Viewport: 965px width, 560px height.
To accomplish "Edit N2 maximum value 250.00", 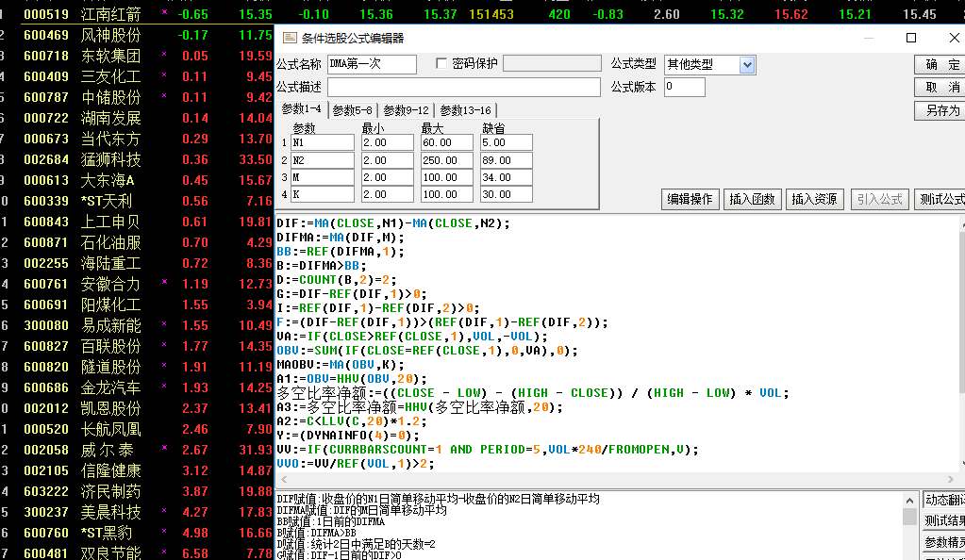I will pos(447,160).
